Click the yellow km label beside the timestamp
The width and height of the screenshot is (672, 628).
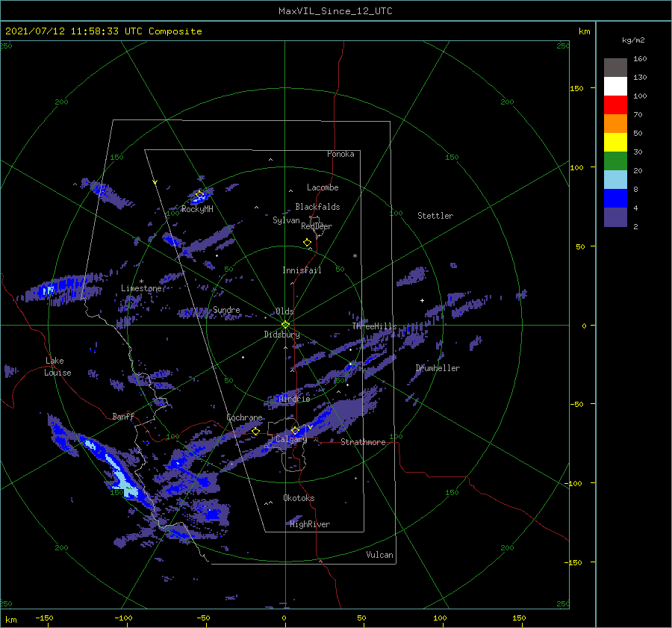tap(585, 31)
